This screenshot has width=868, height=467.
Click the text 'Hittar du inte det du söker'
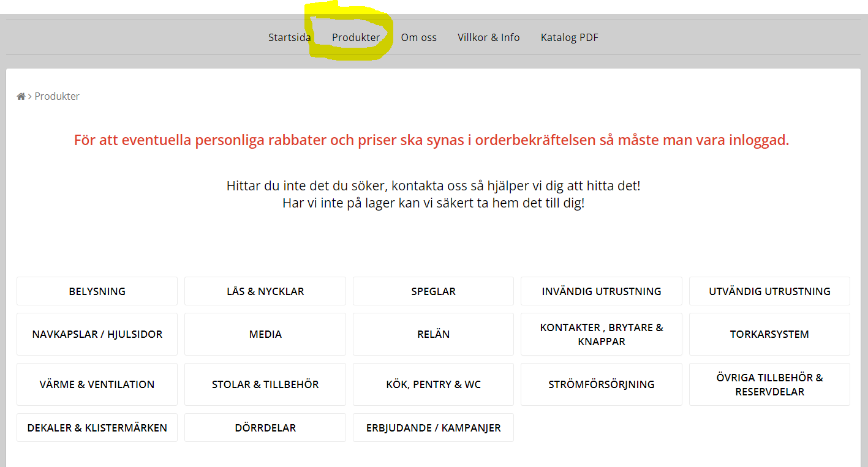(306, 185)
